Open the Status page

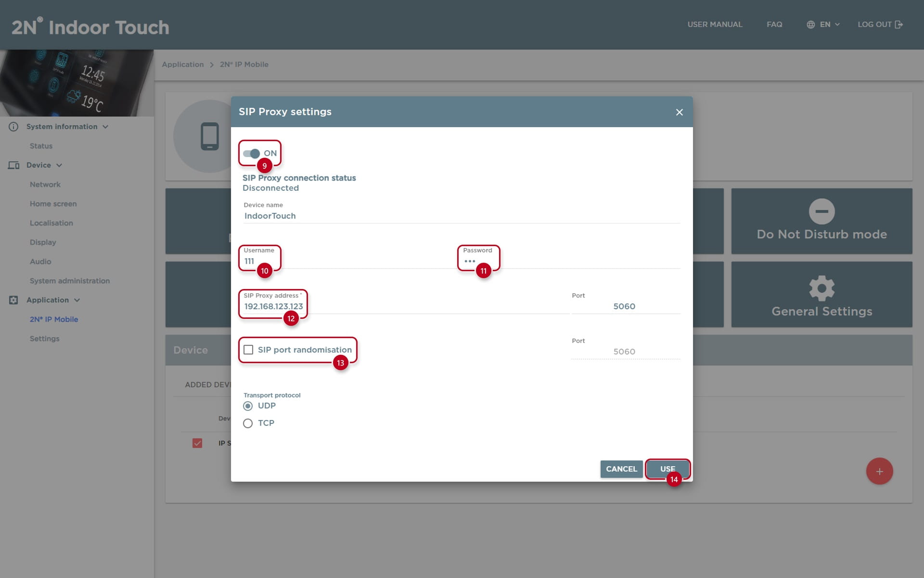click(x=41, y=146)
